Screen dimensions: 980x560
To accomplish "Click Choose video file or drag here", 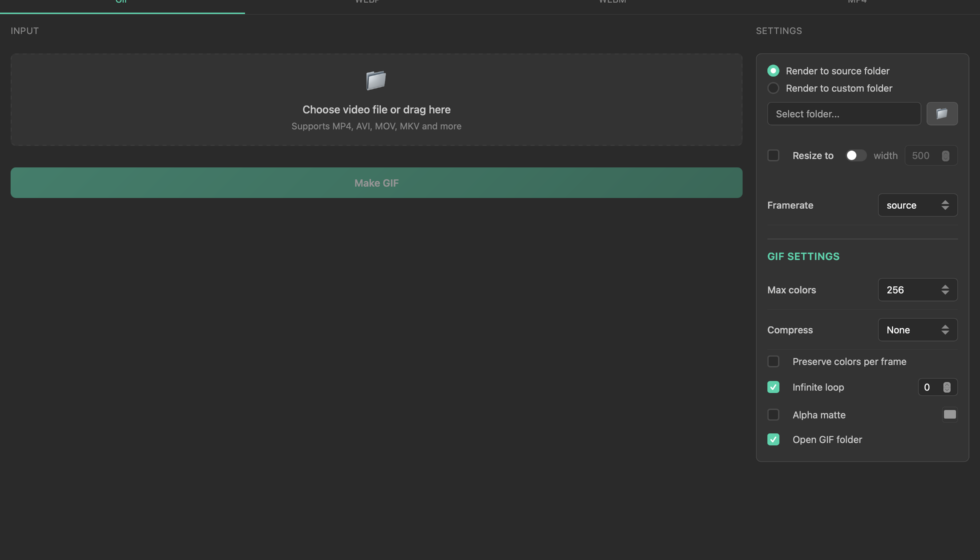I will pos(376,109).
